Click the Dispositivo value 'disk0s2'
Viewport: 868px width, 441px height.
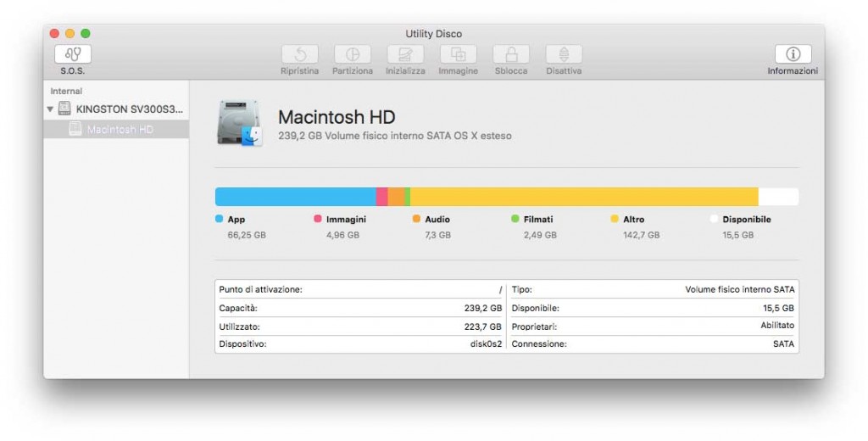[486, 344]
